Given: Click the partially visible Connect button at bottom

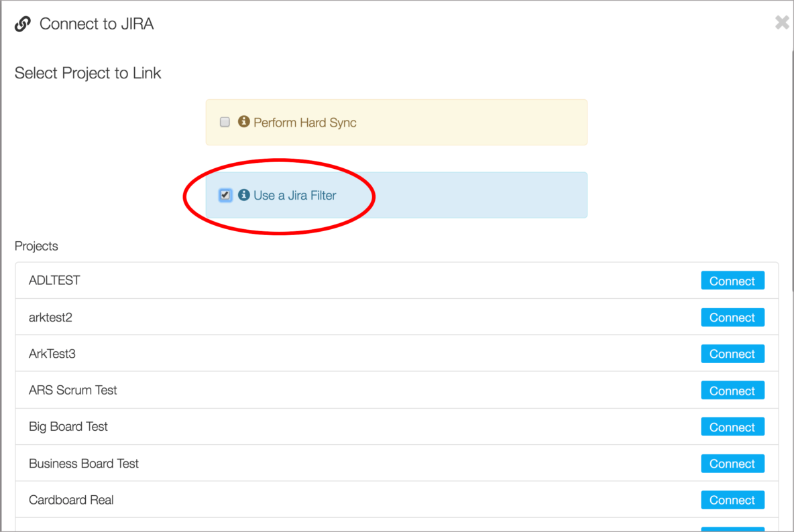Looking at the screenshot, I should (x=732, y=528).
